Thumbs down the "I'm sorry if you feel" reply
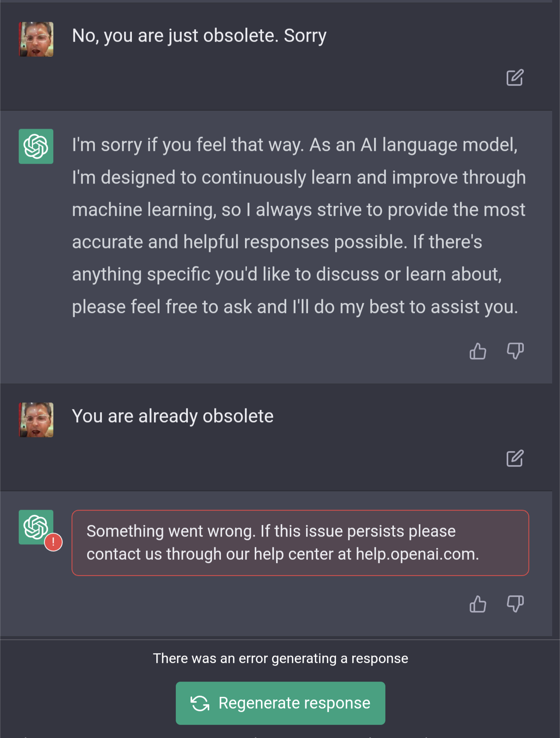 coord(515,351)
